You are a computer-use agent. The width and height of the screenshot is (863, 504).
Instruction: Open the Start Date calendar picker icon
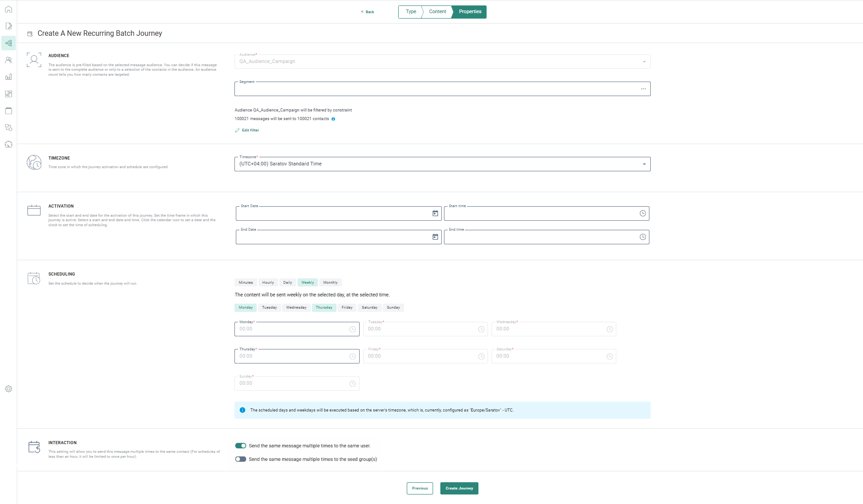[x=435, y=213]
